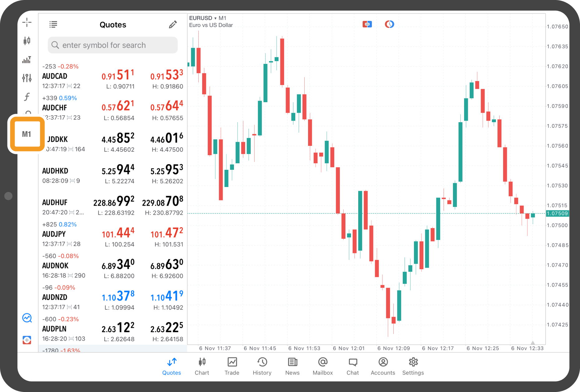The width and height of the screenshot is (580, 392).
Task: Open the Trade tab
Action: pyautogui.click(x=232, y=366)
